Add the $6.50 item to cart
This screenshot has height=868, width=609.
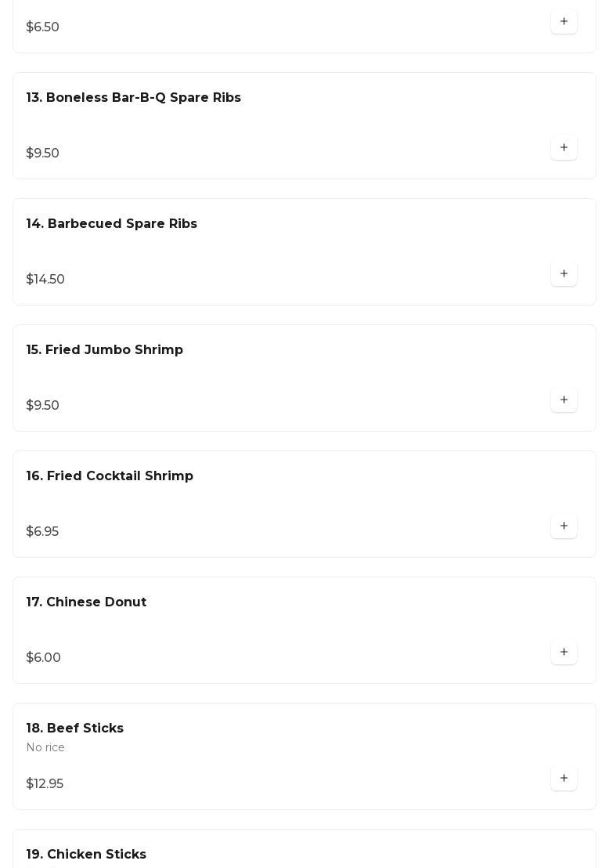pos(564,22)
